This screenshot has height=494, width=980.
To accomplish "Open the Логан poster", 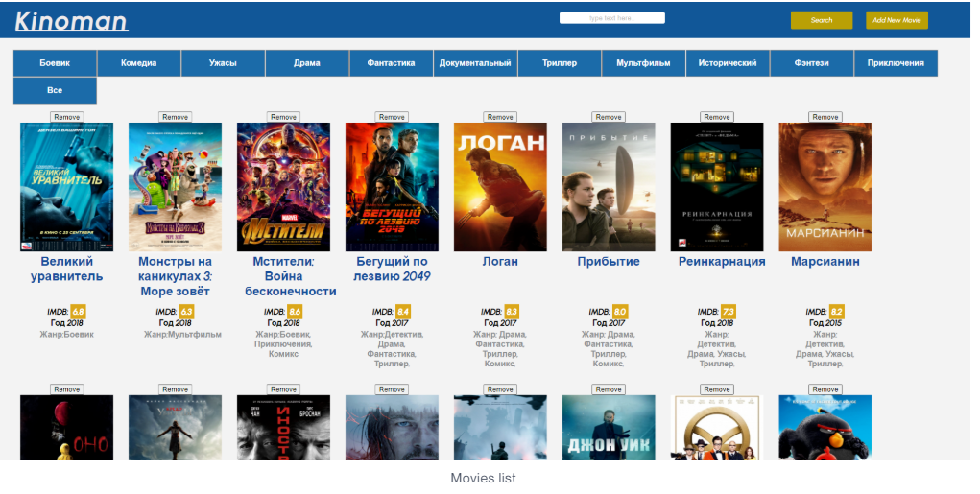I will [500, 187].
